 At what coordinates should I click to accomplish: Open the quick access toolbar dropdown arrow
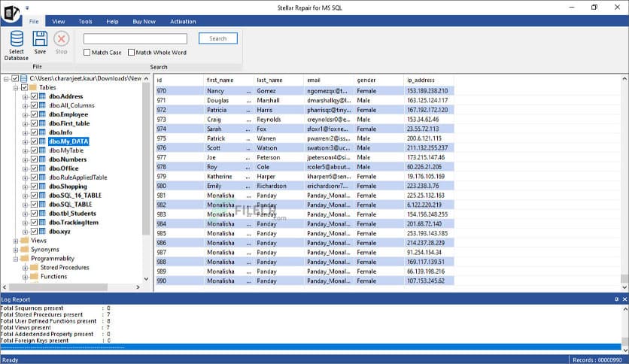point(27,8)
